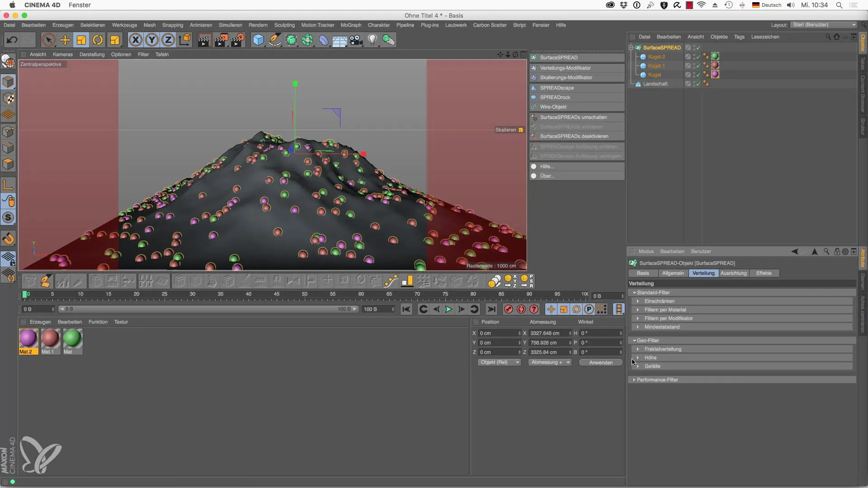Open the timeline help question icon
The width and height of the screenshot is (868, 488).
point(534,310)
